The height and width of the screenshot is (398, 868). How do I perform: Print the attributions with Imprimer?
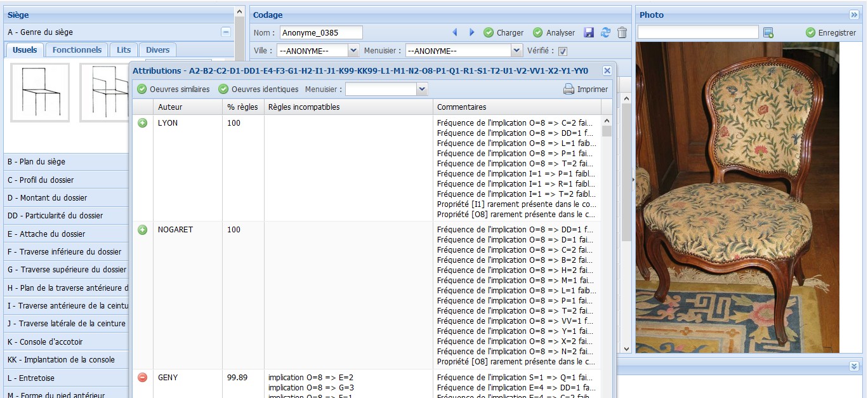point(586,90)
